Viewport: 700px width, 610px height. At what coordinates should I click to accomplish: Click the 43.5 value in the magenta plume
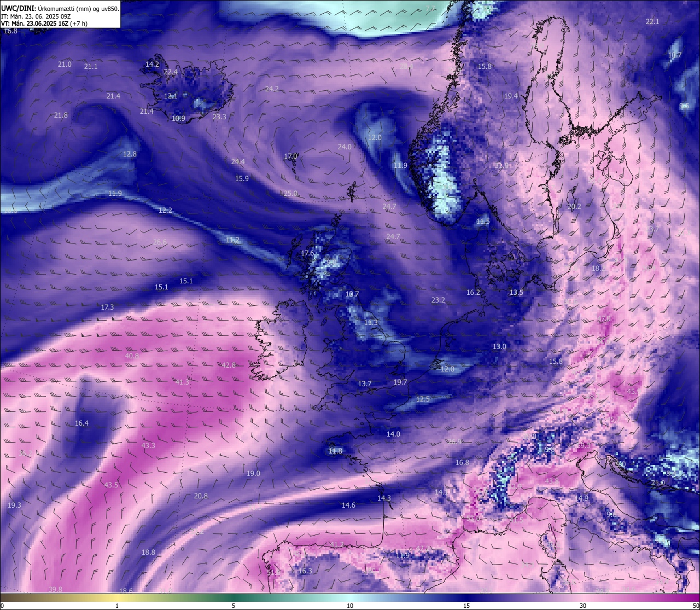pyautogui.click(x=111, y=485)
